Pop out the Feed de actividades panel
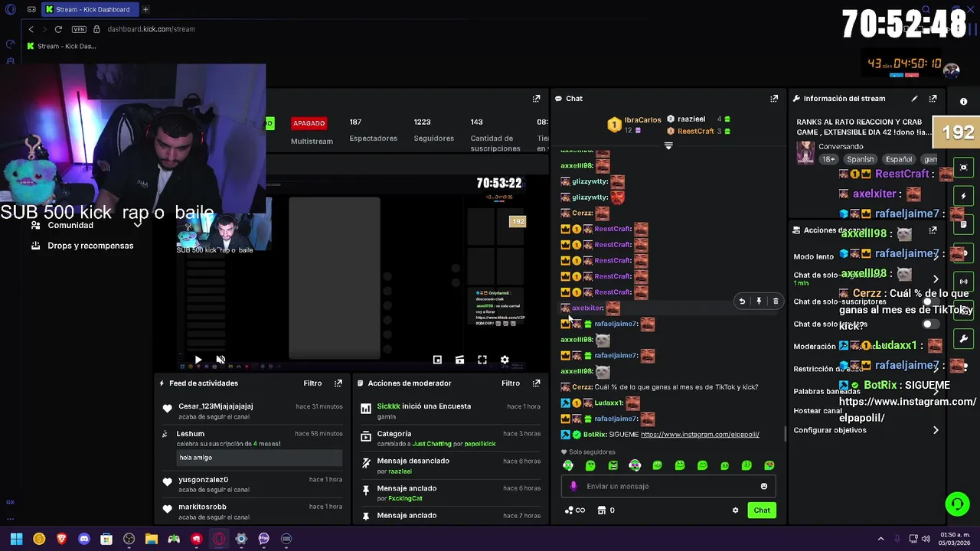Image resolution: width=980 pixels, height=551 pixels. (x=338, y=383)
